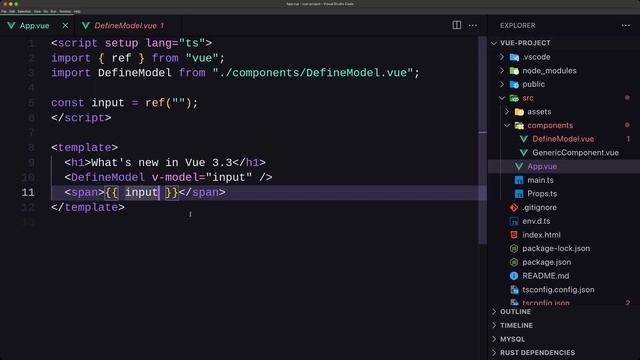Collapse the VUE-PROJECT root chevron
Viewport: 640px width, 360px height.
coord(494,43)
